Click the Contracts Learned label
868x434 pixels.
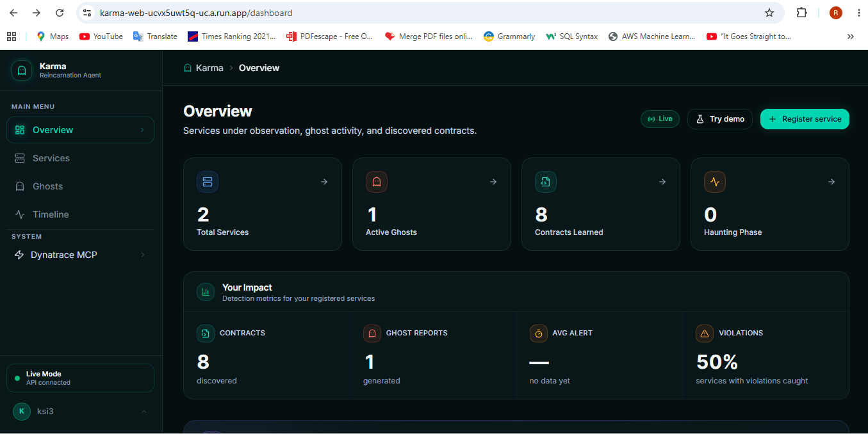point(569,232)
